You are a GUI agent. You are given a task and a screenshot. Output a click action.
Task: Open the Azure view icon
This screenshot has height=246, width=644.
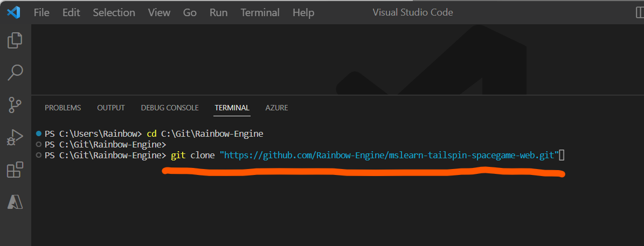point(15,202)
